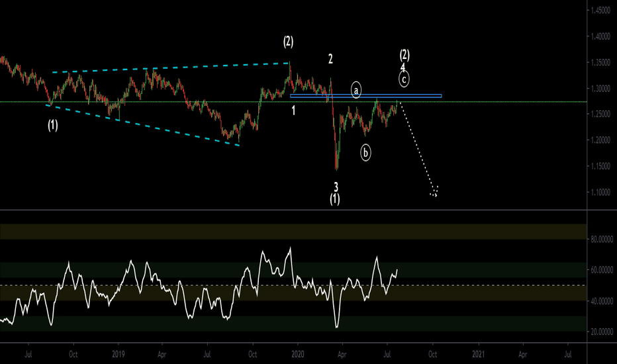The image size is (617, 364).
Task: Click the '(2)' label above the 4 label
Action: coord(404,55)
